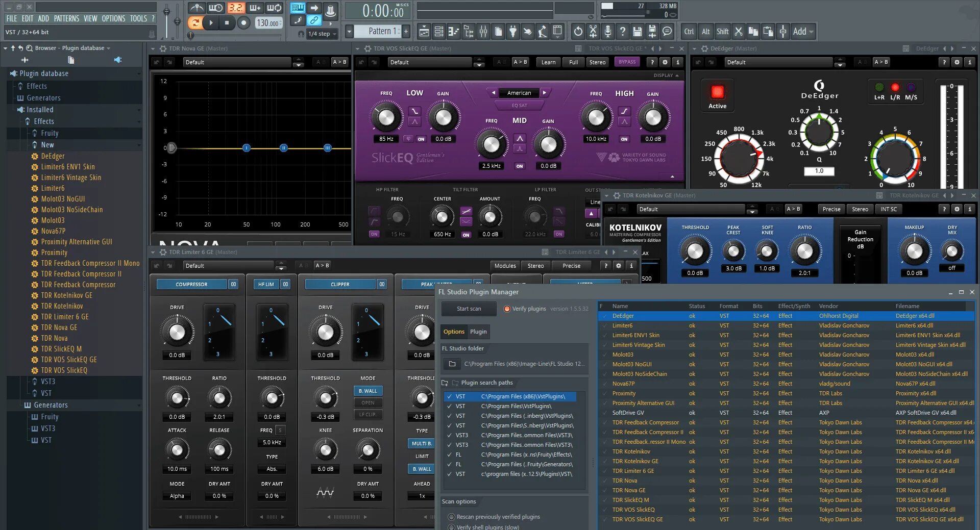The height and width of the screenshot is (530, 980).
Task: Click the Kotelnikov Precise button
Action: click(831, 209)
